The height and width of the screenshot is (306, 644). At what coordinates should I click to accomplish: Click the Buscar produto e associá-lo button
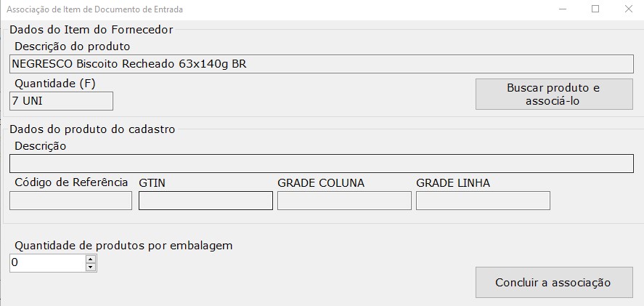(554, 94)
